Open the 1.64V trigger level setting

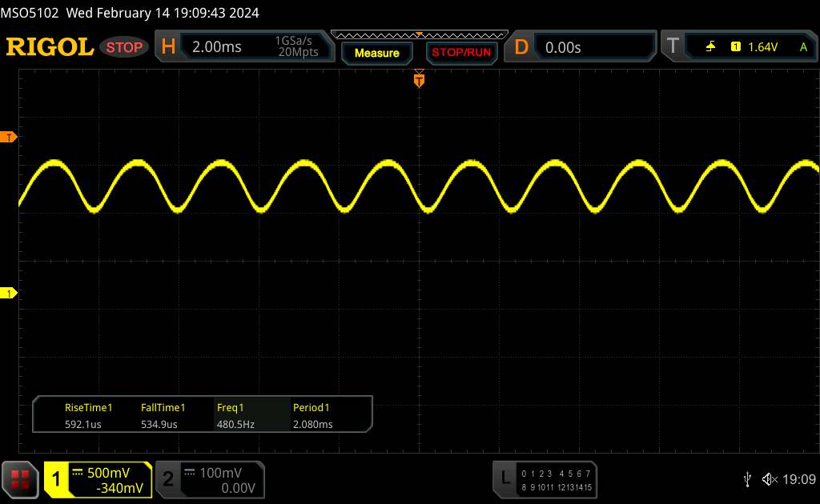point(762,47)
